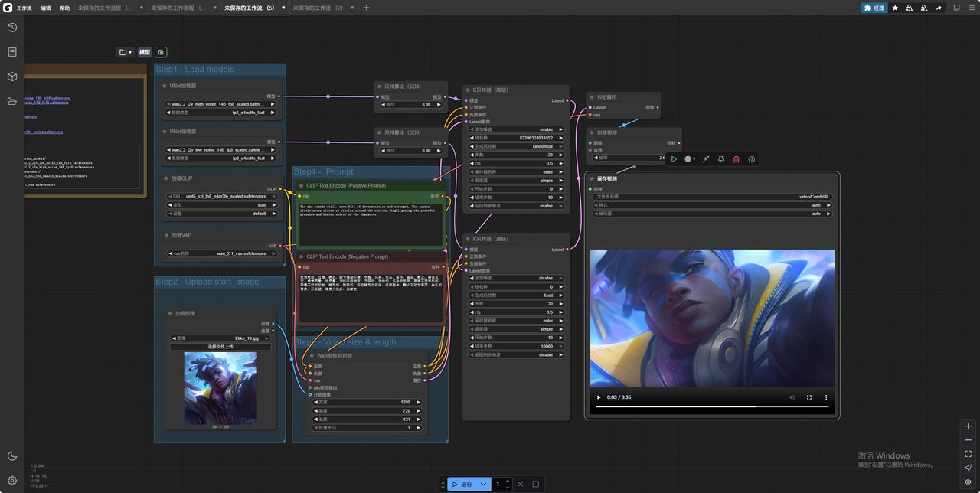Screen dimensions: 980x493
Task: Change 图像 Ekko_19.jpg selector
Action: click(220, 338)
